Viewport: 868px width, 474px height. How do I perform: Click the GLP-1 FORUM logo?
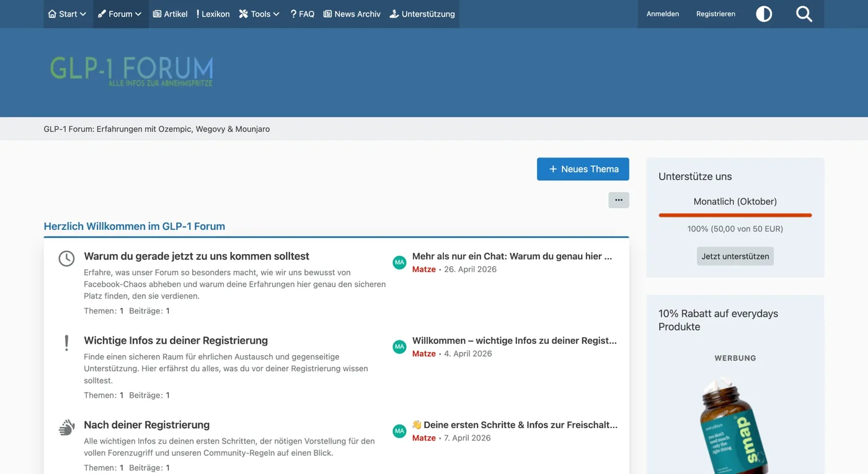(131, 71)
